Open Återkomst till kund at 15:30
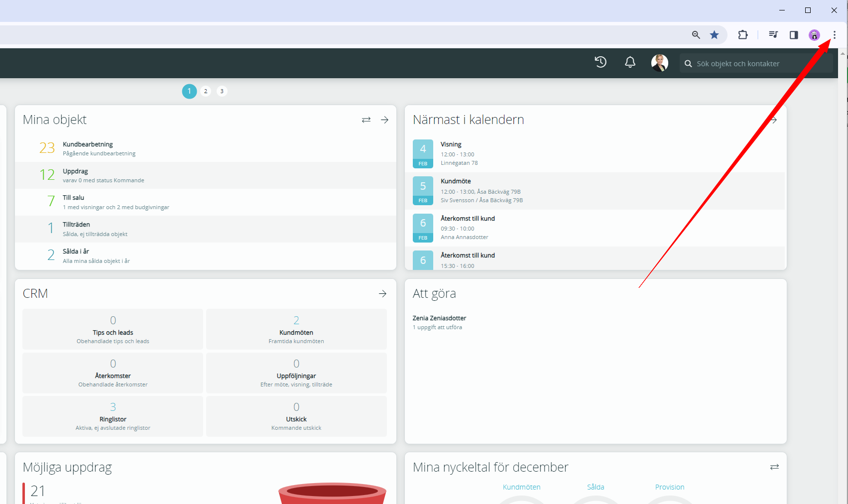 (x=596, y=258)
